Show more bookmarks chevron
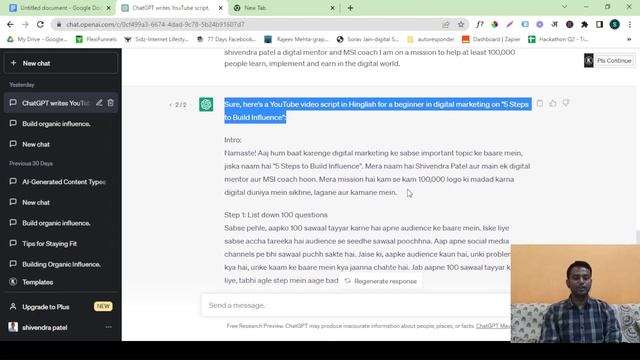This screenshot has height=360, width=640. point(629,39)
